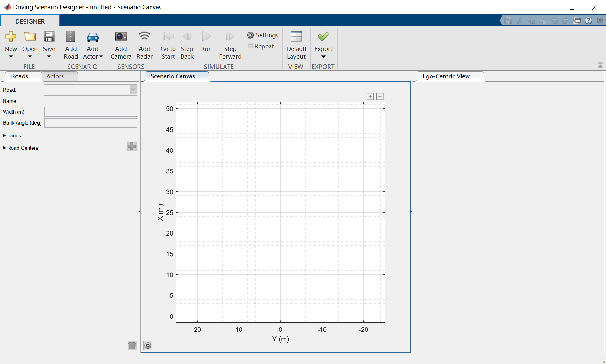
Task: Click the New scenario icon
Action: [11, 37]
